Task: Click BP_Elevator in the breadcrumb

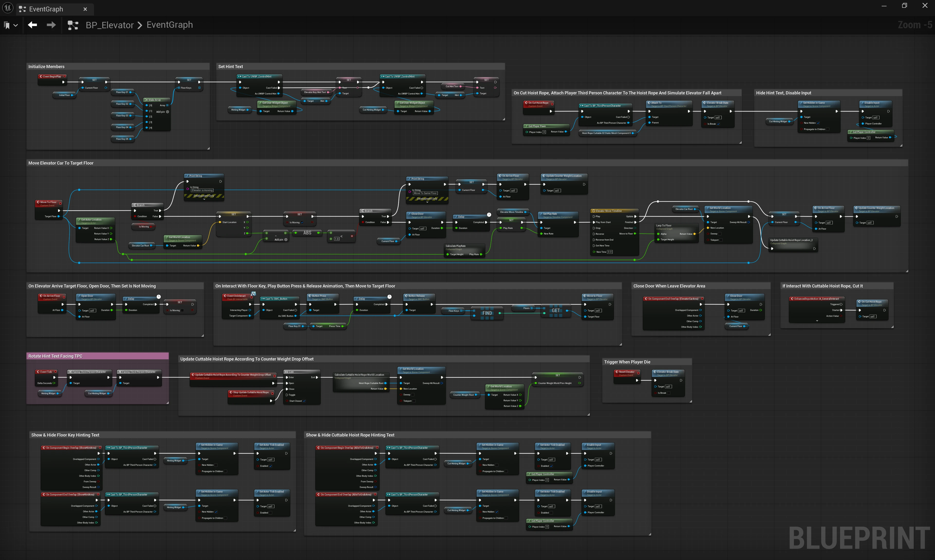Action: pyautogui.click(x=109, y=25)
